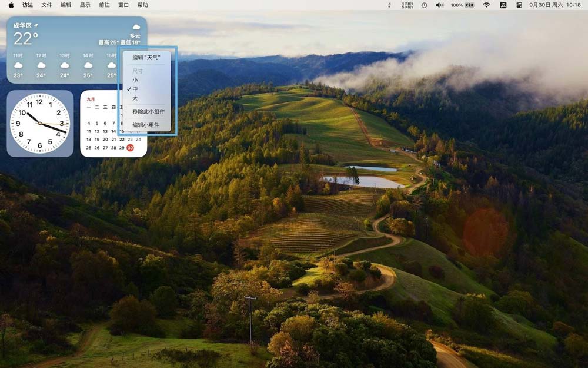Click the input method icon showing 五
588x368 pixels.
point(503,6)
